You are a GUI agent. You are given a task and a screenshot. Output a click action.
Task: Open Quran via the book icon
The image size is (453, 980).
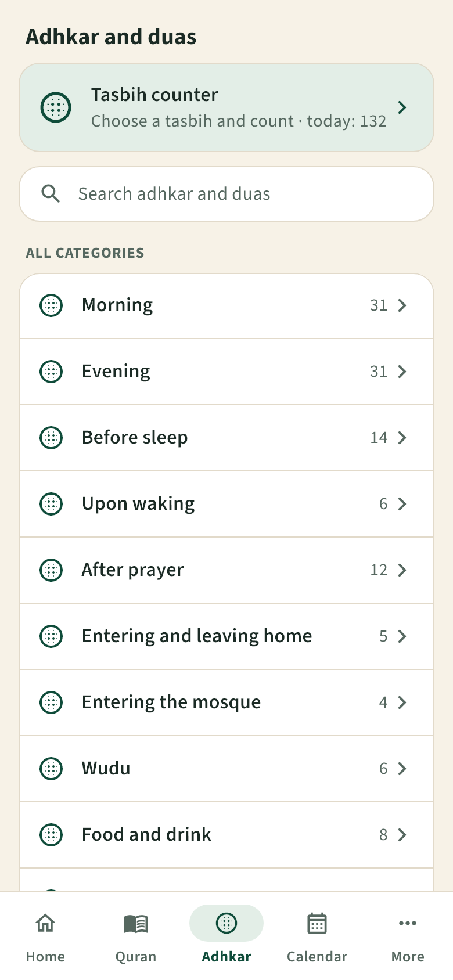click(136, 923)
